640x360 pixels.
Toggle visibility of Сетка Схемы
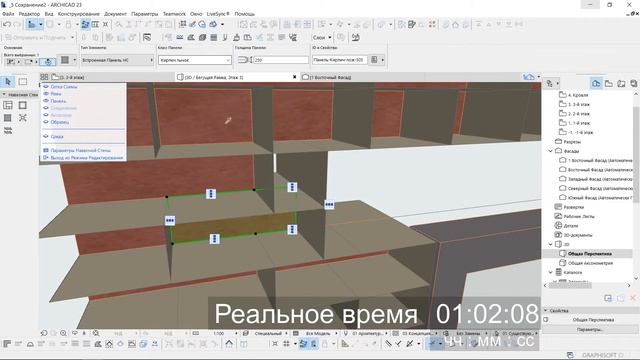(x=46, y=87)
